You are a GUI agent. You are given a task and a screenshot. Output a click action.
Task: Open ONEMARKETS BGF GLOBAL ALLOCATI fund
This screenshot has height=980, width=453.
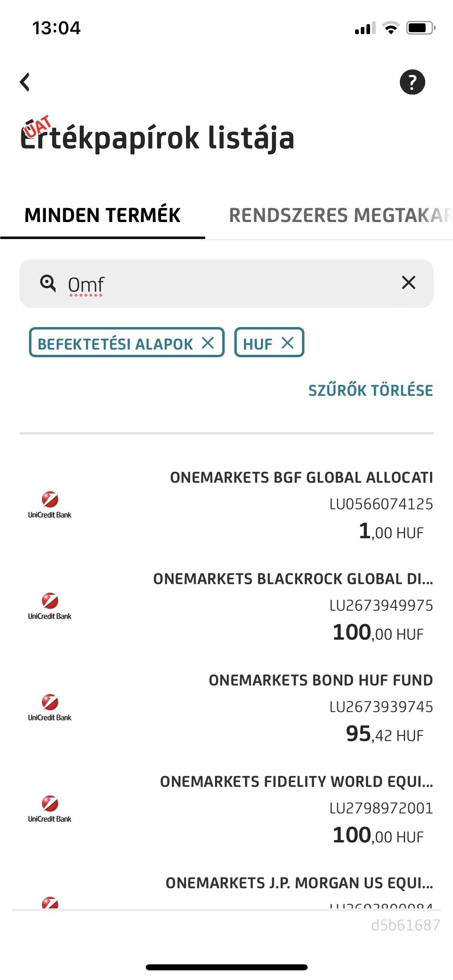(x=301, y=478)
